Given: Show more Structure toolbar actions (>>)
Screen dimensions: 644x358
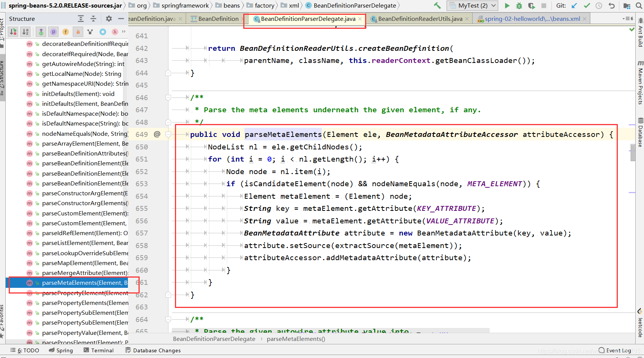Looking at the screenshot, I should click(124, 31).
